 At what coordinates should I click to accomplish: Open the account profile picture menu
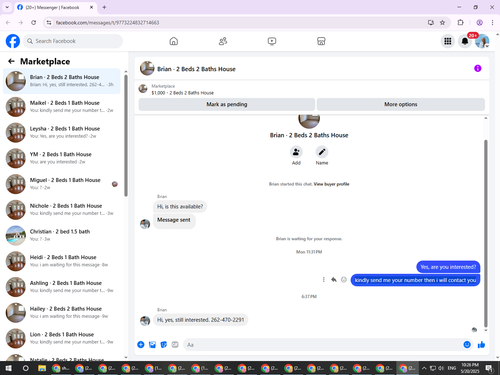pyautogui.click(x=482, y=41)
